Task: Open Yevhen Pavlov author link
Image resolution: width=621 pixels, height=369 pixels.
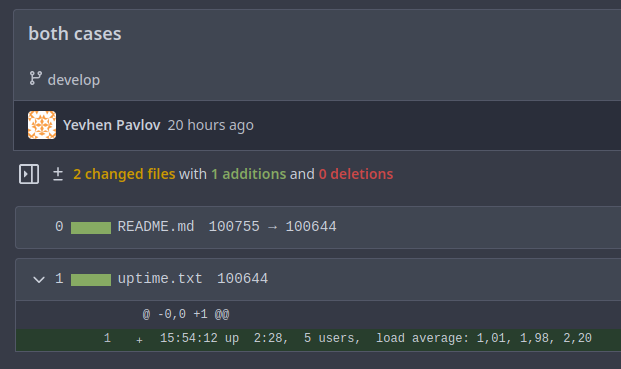Action: (x=112, y=125)
